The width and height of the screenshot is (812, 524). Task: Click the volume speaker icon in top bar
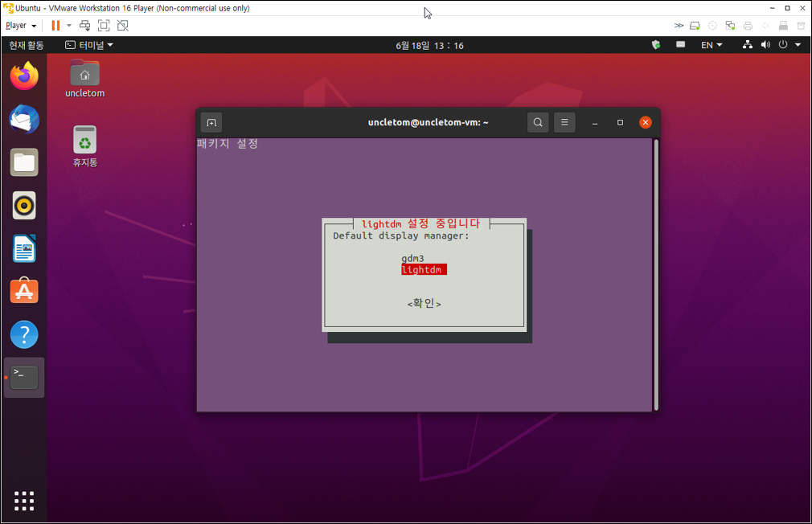pos(765,45)
